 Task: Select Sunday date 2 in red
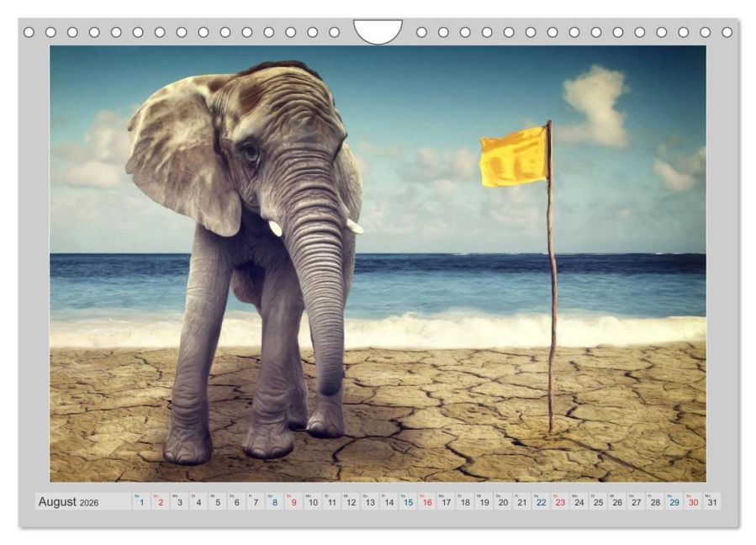[161, 502]
